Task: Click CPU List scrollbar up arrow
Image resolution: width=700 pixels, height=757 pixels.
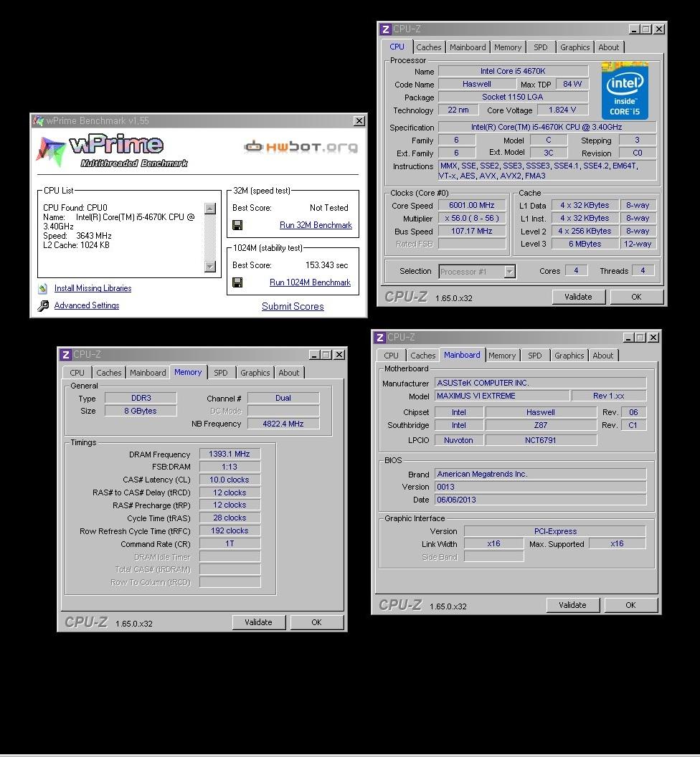Action: click(x=210, y=208)
